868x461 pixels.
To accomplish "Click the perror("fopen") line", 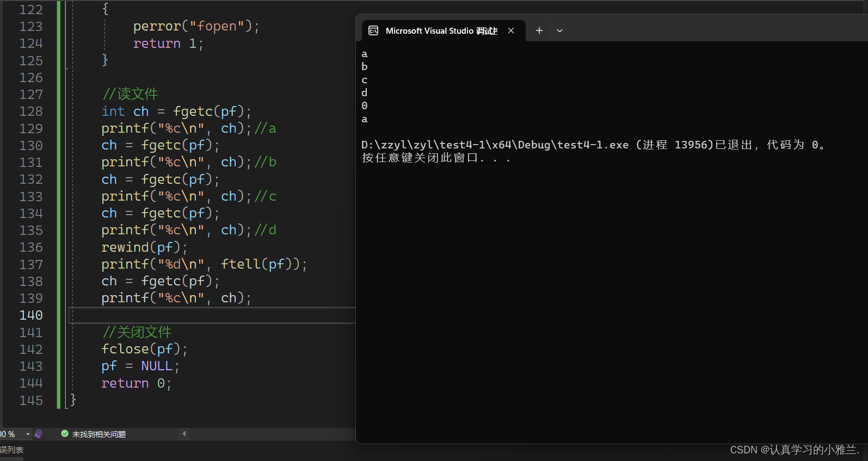I will point(196,26).
